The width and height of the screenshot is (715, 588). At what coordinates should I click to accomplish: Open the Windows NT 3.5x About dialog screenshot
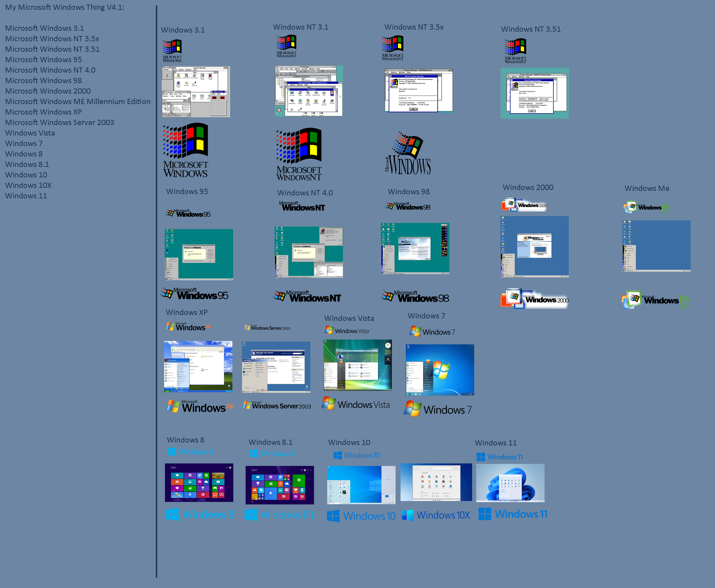(x=419, y=90)
